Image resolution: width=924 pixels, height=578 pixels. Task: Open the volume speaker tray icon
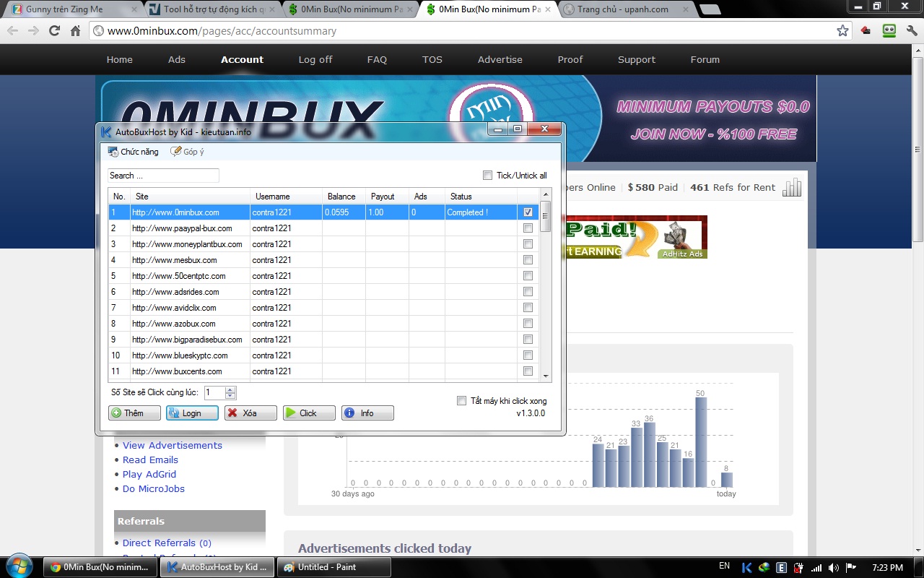click(834, 567)
